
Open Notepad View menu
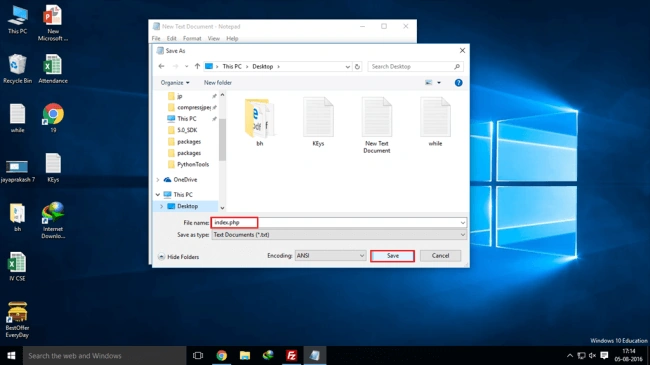213,38
